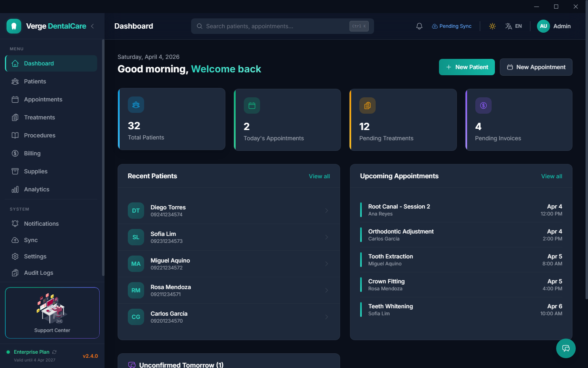Click the SL avatar for Sofia Lim
Image resolution: width=588 pixels, height=368 pixels.
pyautogui.click(x=136, y=237)
